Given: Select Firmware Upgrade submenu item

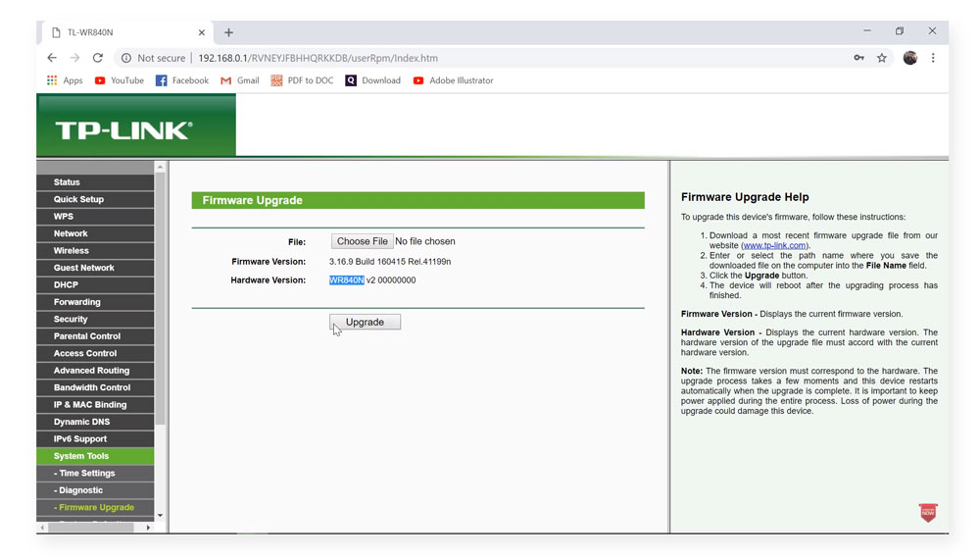Looking at the screenshot, I should click(95, 507).
